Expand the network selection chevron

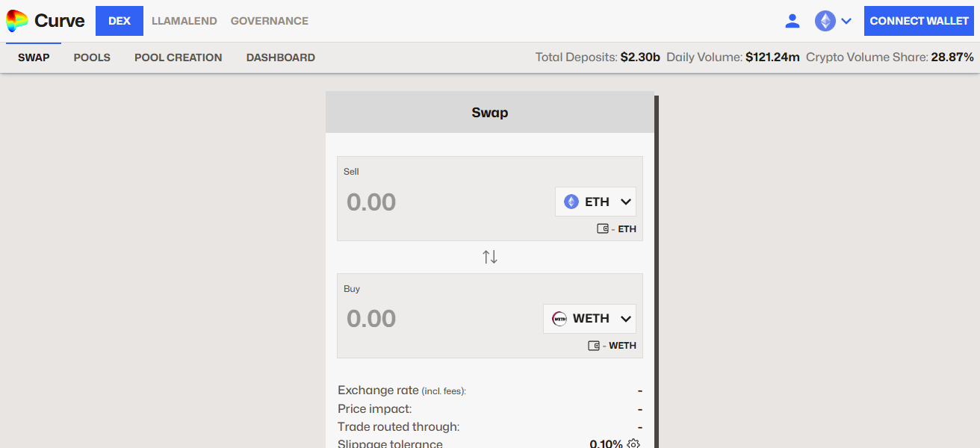[x=847, y=21]
